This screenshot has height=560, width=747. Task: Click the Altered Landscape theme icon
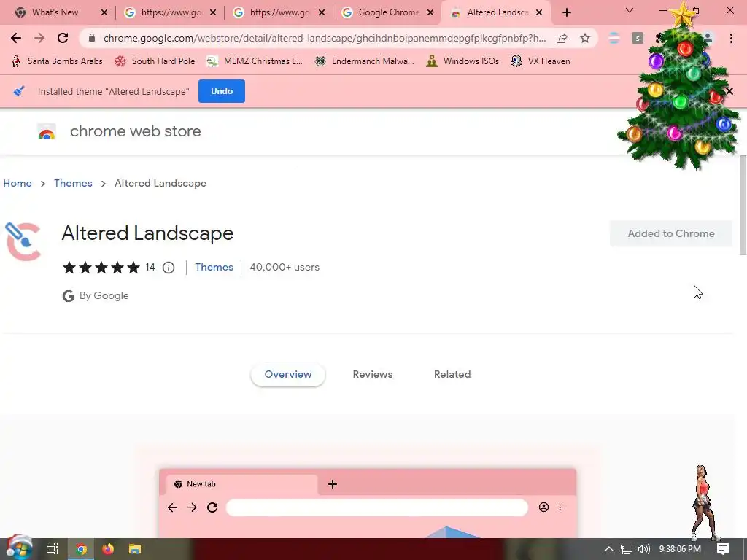pos(23,241)
